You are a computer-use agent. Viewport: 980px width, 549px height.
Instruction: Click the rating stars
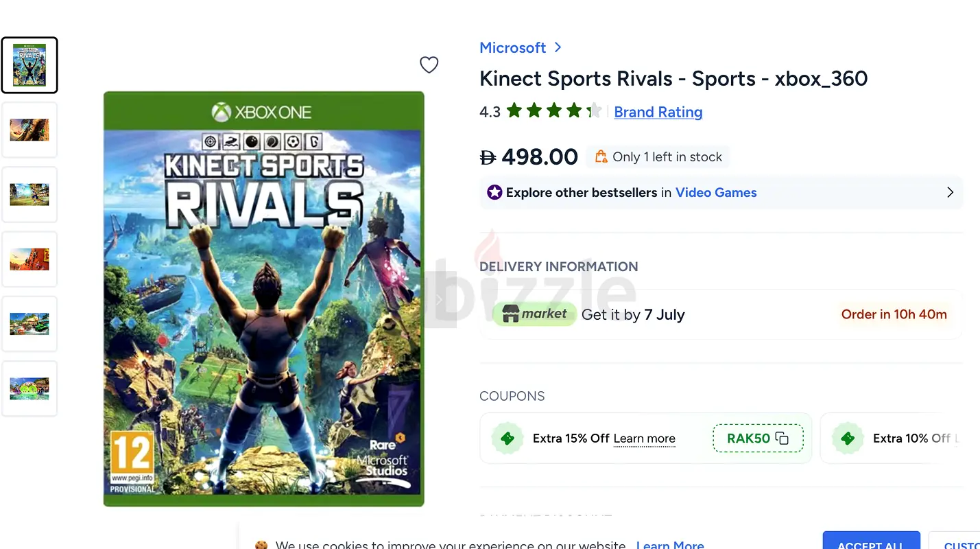point(554,111)
